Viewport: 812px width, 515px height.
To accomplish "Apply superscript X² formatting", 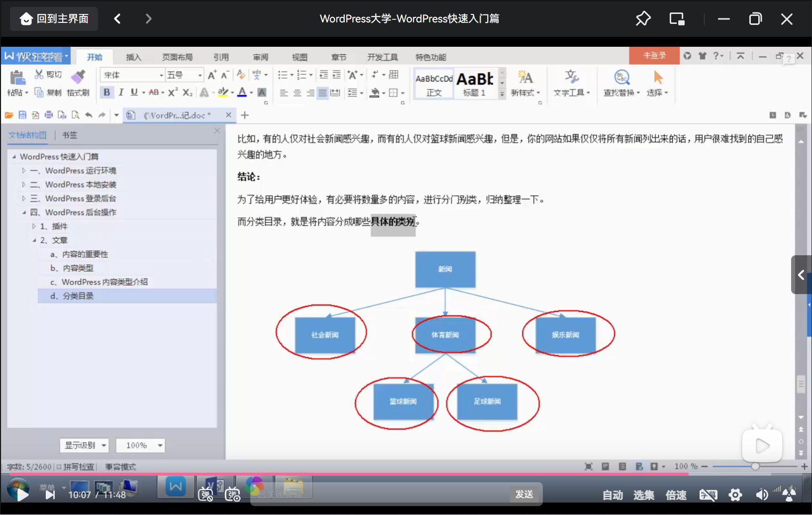I will [173, 92].
